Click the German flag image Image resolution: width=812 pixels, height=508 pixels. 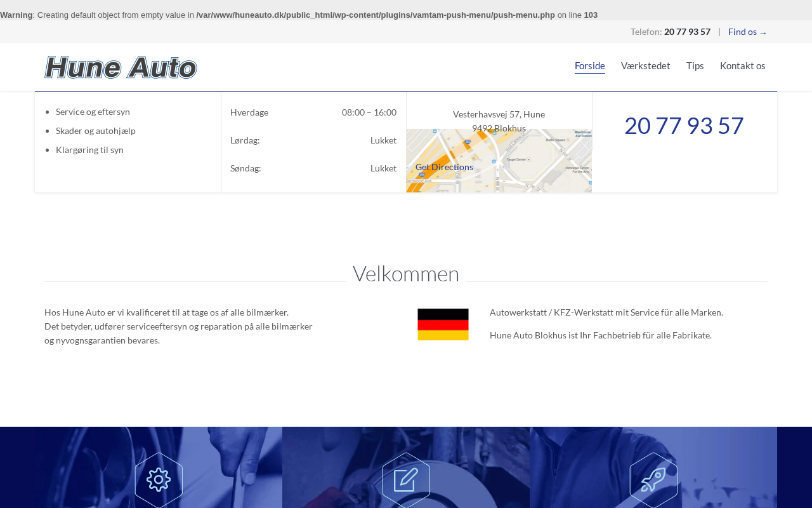pos(443,324)
